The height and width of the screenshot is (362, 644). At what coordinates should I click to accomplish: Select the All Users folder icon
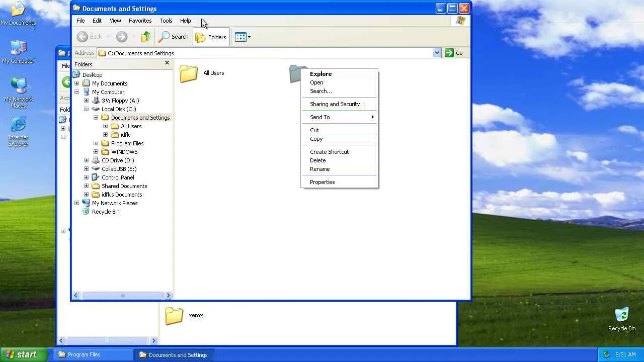pos(189,73)
